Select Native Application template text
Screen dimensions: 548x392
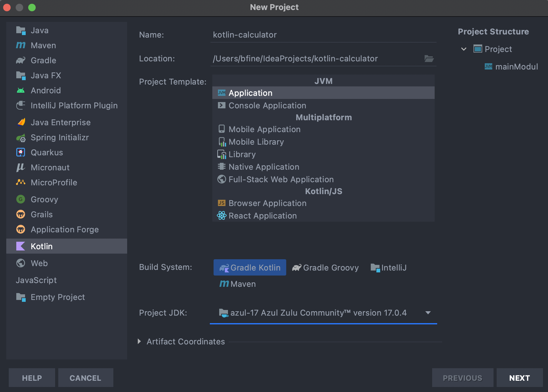(264, 167)
